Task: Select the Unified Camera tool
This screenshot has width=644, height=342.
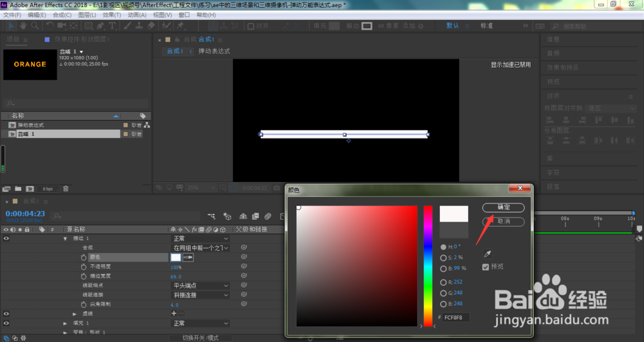Action: tap(62, 26)
